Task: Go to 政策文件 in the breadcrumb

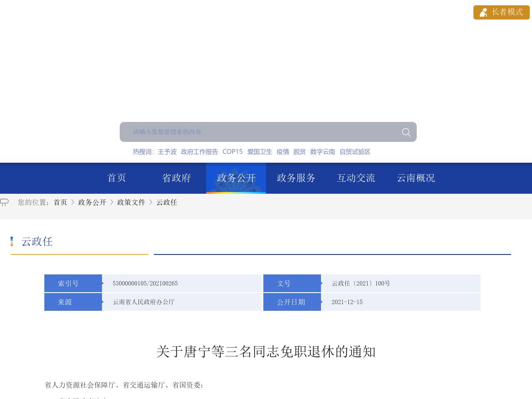Action: (131, 202)
